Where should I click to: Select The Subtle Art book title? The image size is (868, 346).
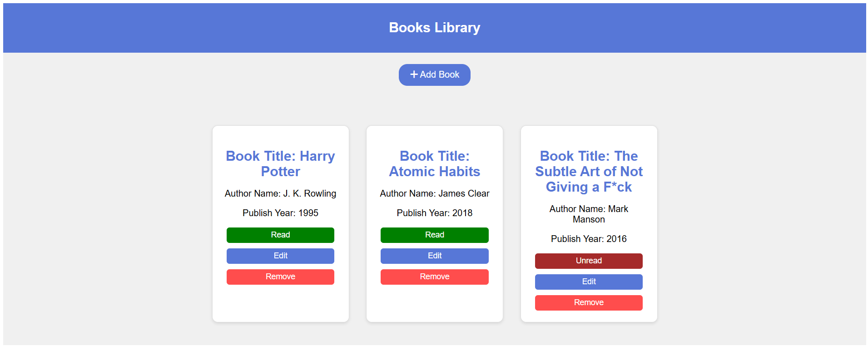589,172
